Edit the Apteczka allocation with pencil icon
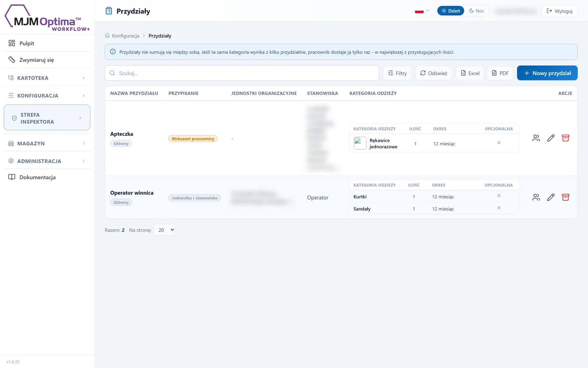Screen dimensions: 588x368 (x=551, y=138)
